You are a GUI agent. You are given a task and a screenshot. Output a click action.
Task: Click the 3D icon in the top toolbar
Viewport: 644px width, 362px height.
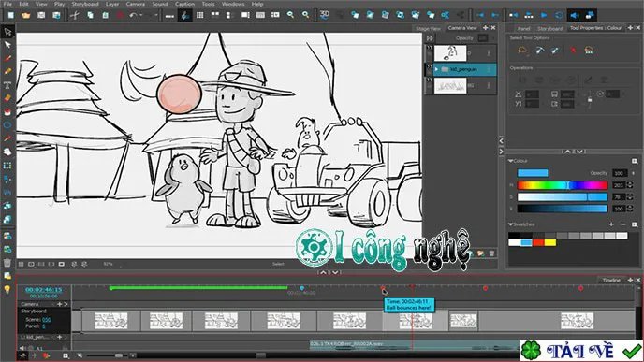point(325,14)
